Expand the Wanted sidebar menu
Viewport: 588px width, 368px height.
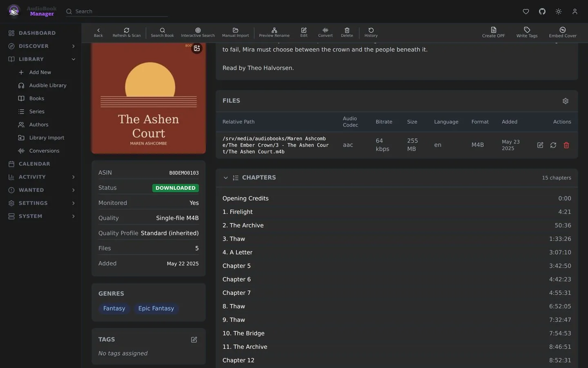click(73, 190)
